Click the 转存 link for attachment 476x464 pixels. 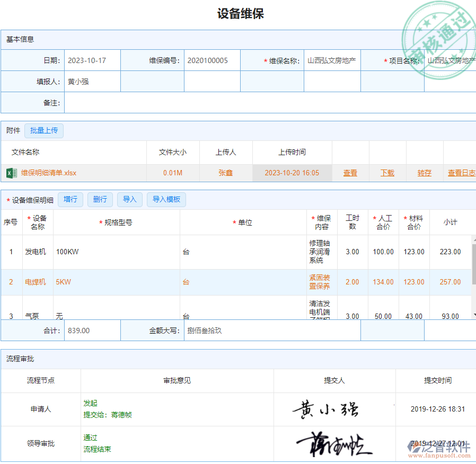click(424, 173)
